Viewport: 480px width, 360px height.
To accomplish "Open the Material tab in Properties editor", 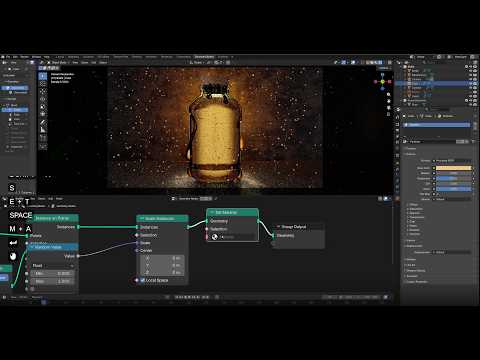I will (397, 199).
